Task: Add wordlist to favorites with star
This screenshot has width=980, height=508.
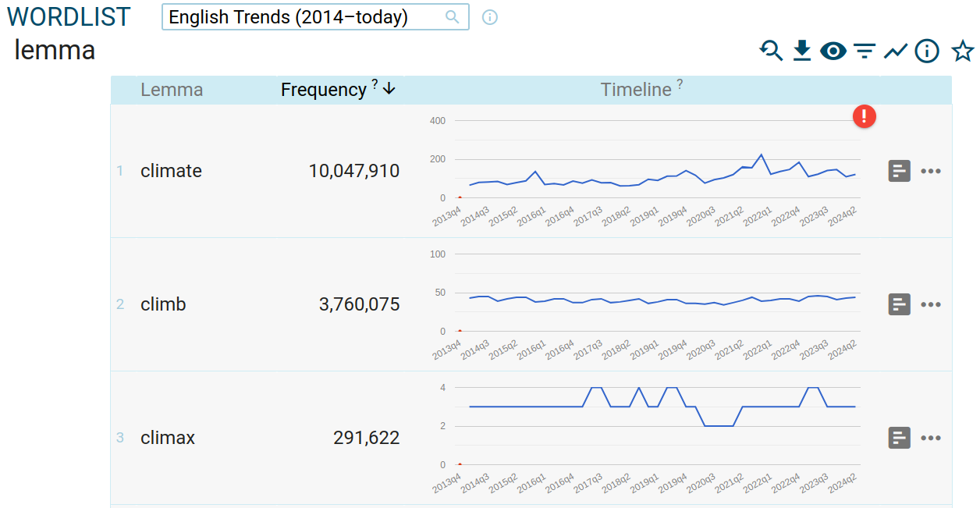Action: pyautogui.click(x=963, y=52)
